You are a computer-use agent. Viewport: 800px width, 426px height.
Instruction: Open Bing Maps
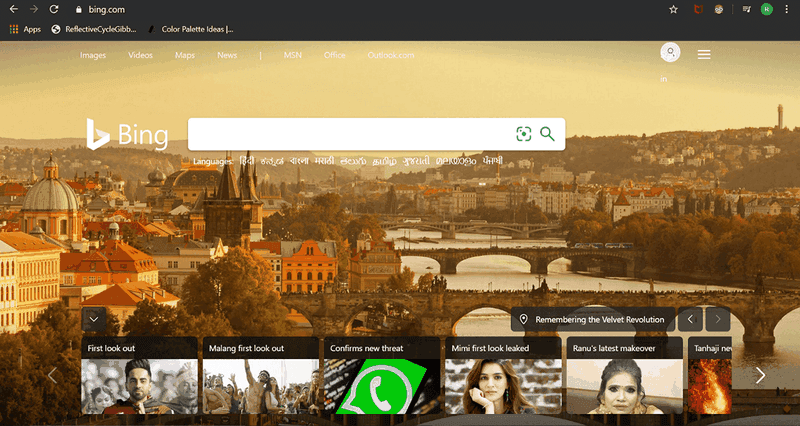pos(185,55)
